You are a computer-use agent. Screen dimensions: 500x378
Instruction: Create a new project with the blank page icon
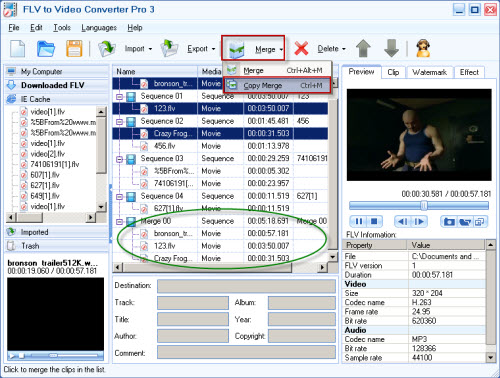click(17, 49)
